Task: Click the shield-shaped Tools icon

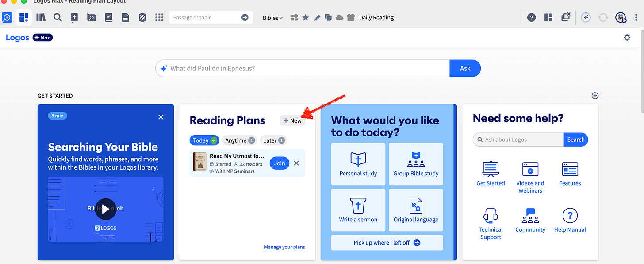Action: click(142, 18)
